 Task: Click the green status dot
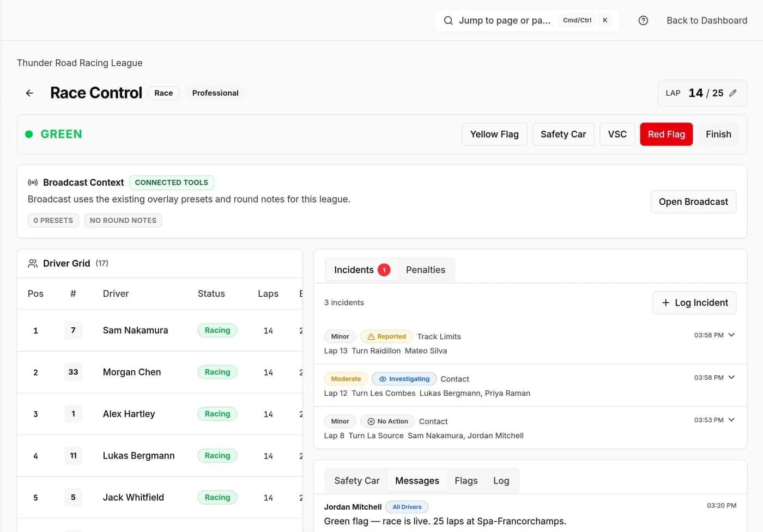click(x=29, y=134)
